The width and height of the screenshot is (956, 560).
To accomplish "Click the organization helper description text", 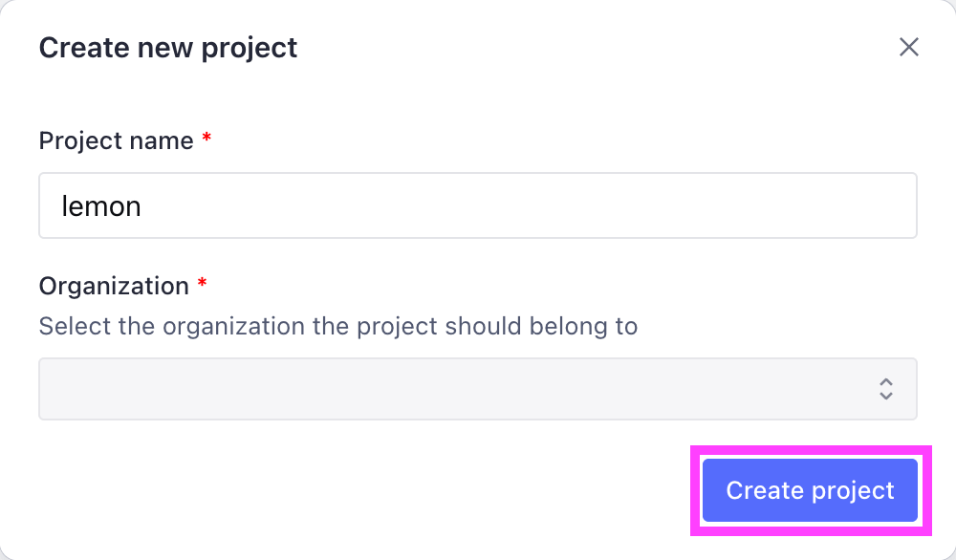I will 338,326.
